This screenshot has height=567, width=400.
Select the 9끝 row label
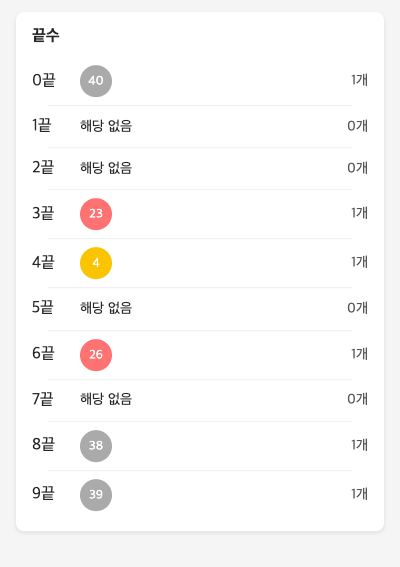(43, 493)
